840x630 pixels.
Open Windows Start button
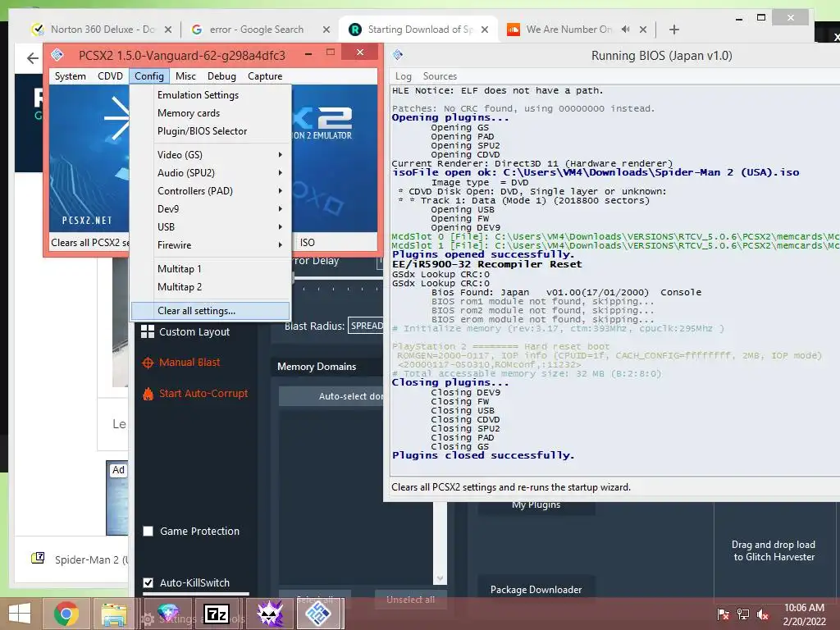(x=20, y=614)
